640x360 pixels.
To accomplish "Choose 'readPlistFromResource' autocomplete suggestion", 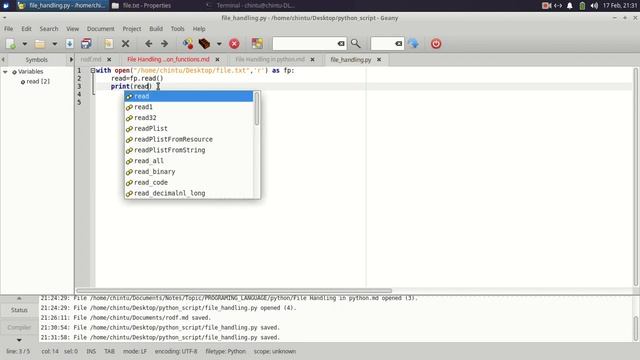I will coord(189,140).
